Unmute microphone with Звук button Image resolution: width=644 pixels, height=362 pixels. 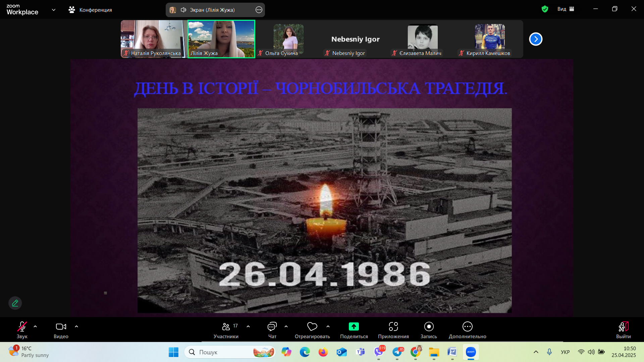point(22,327)
